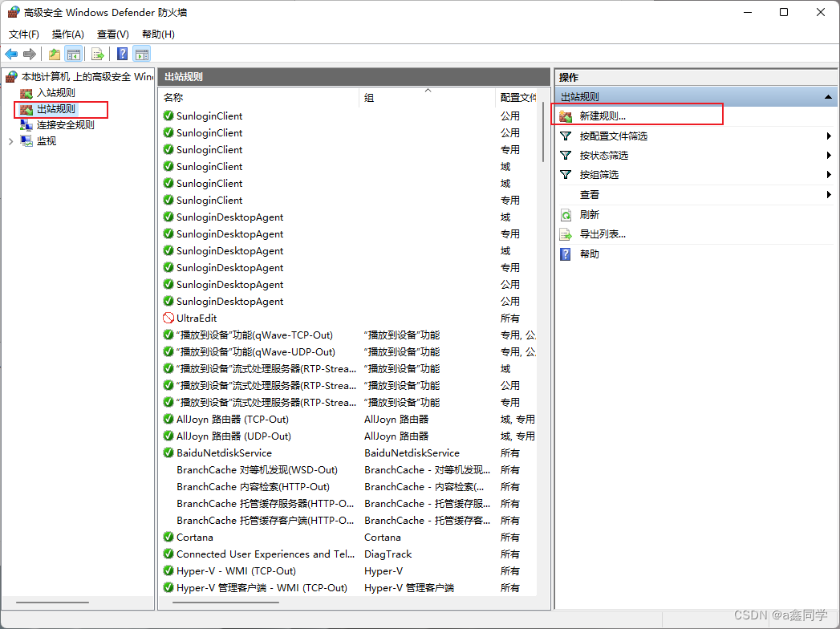Screen dimensions: 840x629
Task: Select 连接安全规则 in the tree
Action: click(65, 125)
